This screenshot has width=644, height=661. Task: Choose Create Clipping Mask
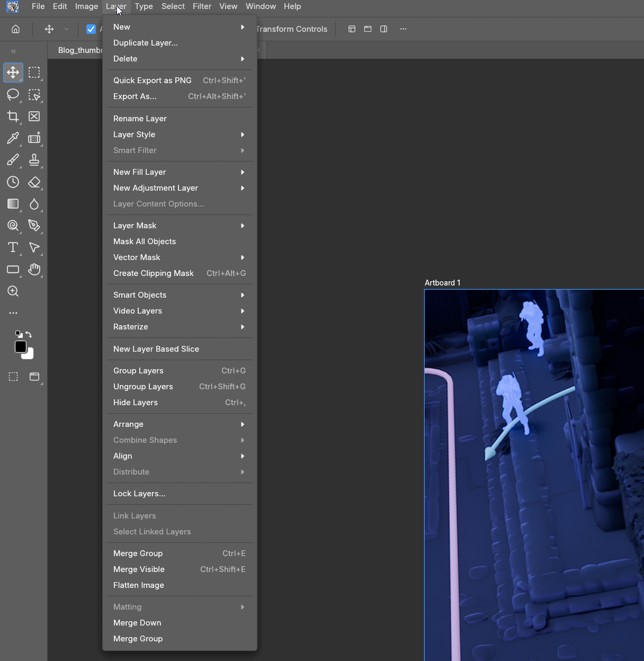tap(180, 273)
